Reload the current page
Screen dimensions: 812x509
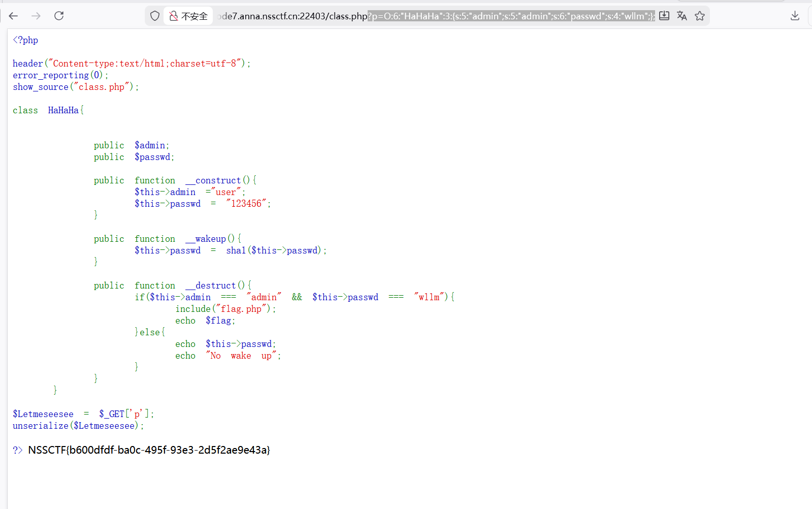[59, 16]
